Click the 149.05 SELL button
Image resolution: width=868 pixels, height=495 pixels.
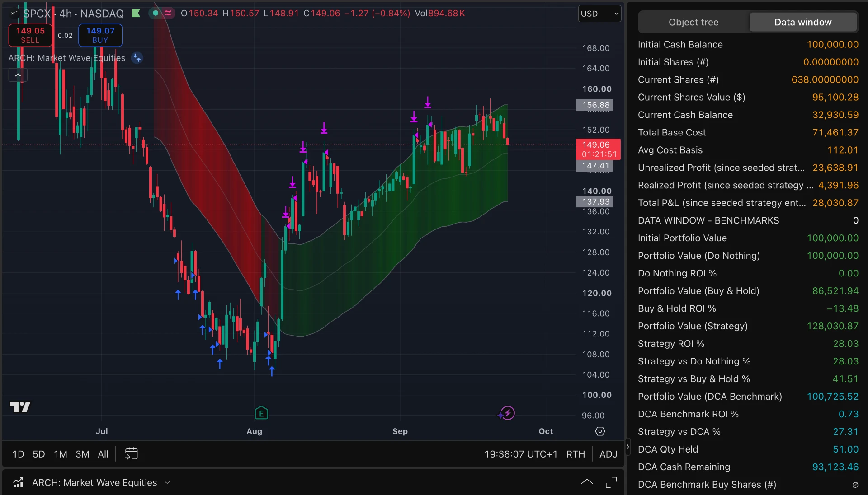click(30, 35)
